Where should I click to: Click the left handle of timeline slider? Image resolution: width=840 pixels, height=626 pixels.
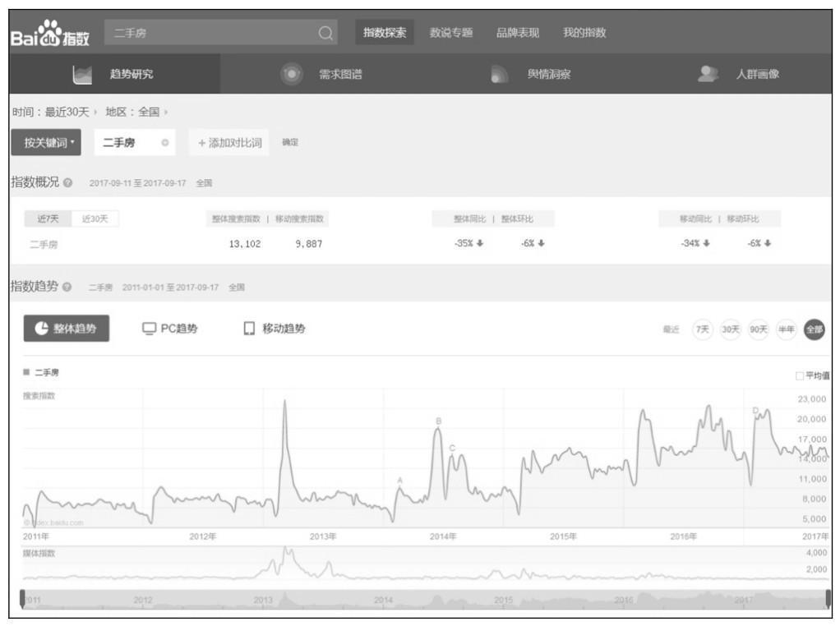(22, 599)
